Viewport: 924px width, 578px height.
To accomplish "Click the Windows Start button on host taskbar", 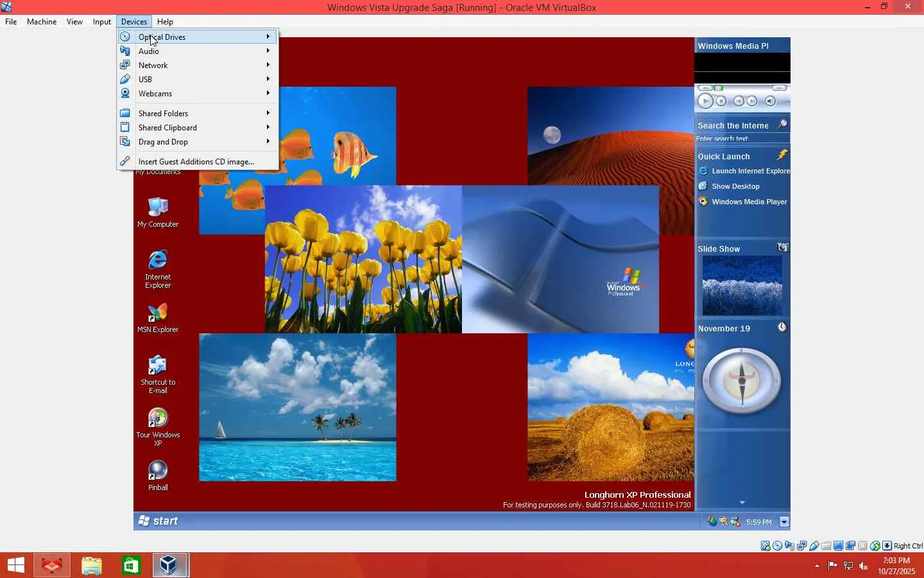I will click(x=16, y=565).
